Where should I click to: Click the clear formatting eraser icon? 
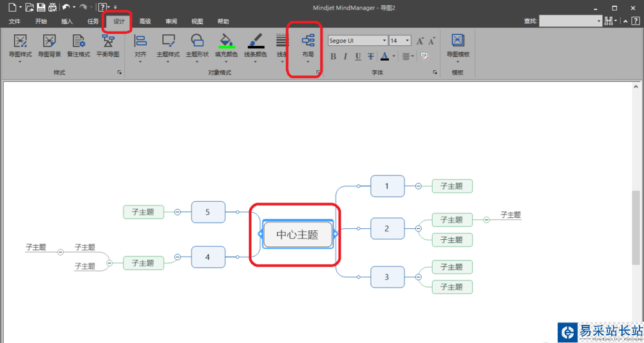coord(424,56)
